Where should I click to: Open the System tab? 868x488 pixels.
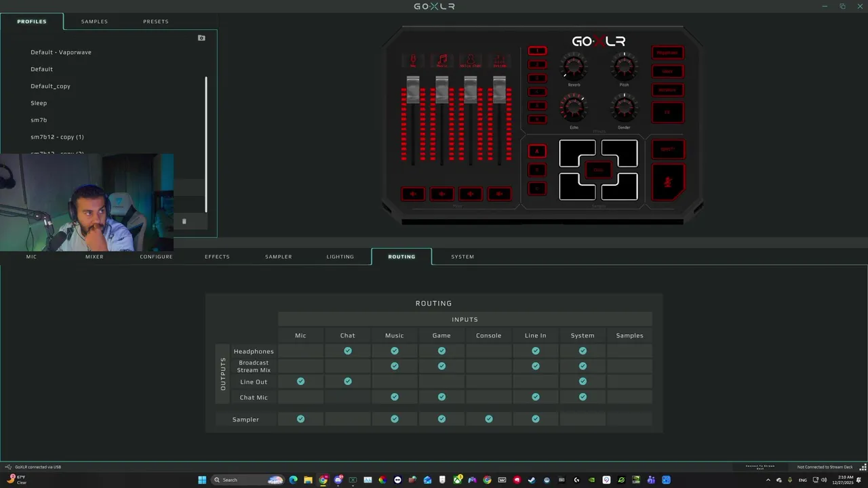[x=462, y=257]
